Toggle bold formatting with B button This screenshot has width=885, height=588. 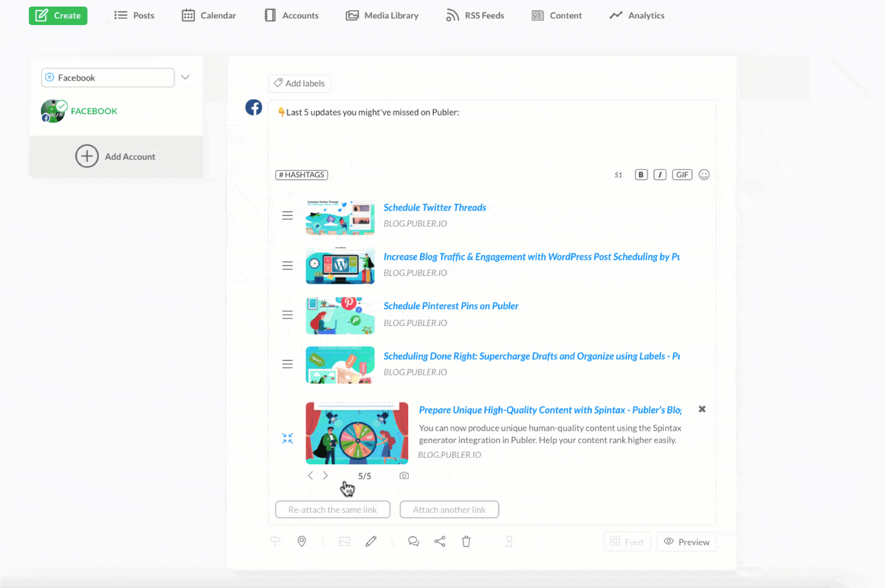click(x=641, y=175)
